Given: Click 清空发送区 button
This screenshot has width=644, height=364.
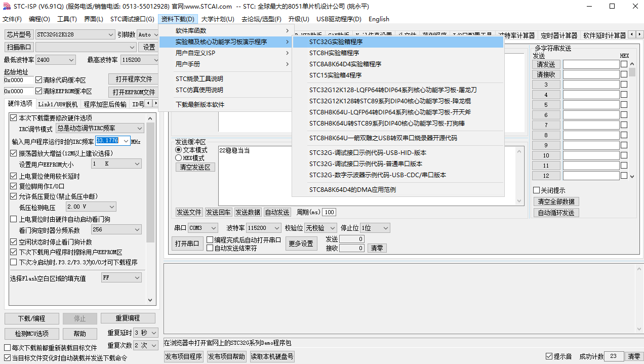Looking at the screenshot, I should point(195,167).
